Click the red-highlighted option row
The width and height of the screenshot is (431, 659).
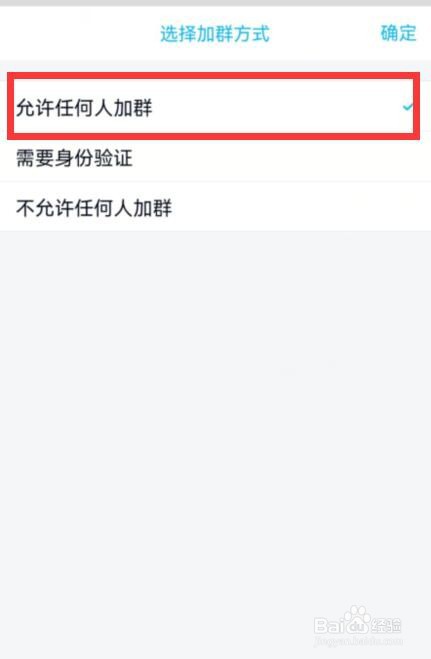click(213, 106)
